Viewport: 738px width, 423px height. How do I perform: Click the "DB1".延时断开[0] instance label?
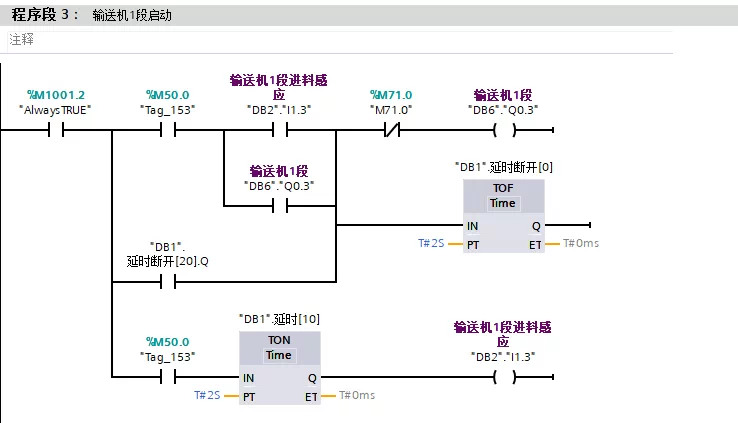point(504,167)
